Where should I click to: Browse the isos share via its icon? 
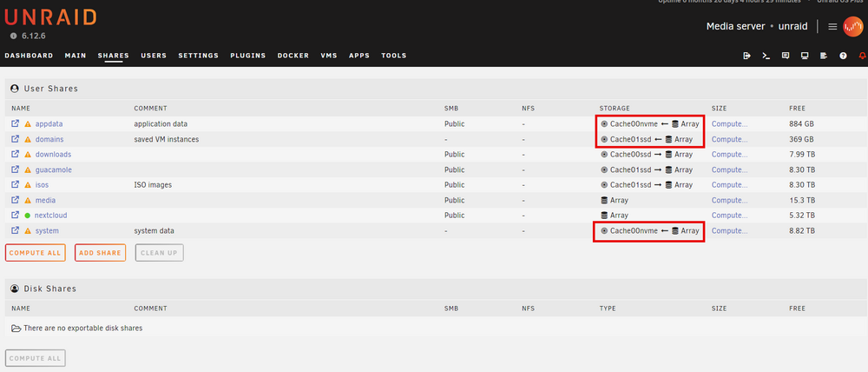tap(15, 184)
